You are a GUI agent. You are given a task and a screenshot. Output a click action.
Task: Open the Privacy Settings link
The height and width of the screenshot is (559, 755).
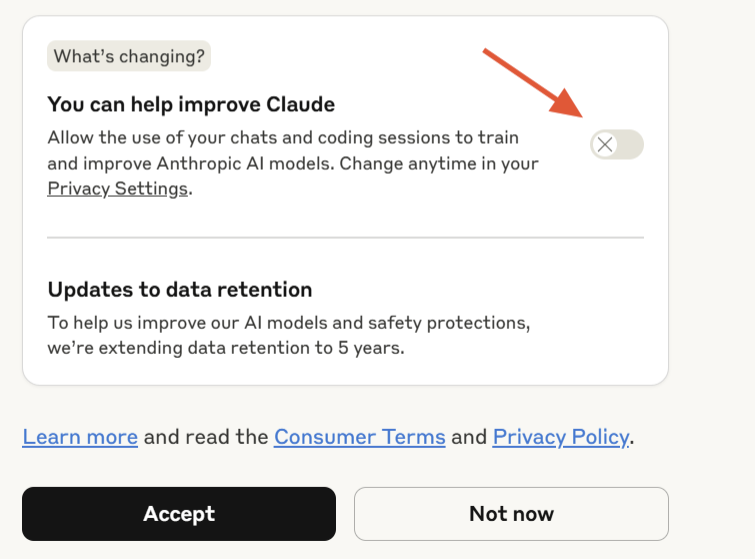coord(118,189)
